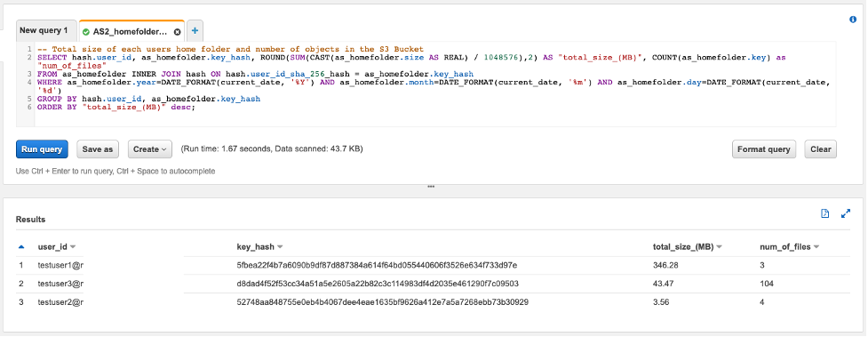Select total size value 43.47
Image resolution: width=868 pixels, height=337 pixels.
coord(663,284)
